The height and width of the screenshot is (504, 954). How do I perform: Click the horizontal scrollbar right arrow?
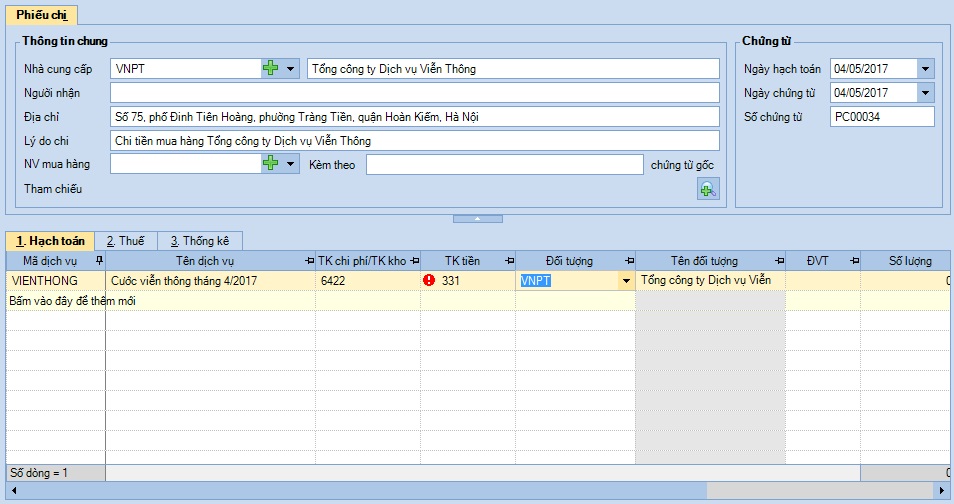[941, 490]
